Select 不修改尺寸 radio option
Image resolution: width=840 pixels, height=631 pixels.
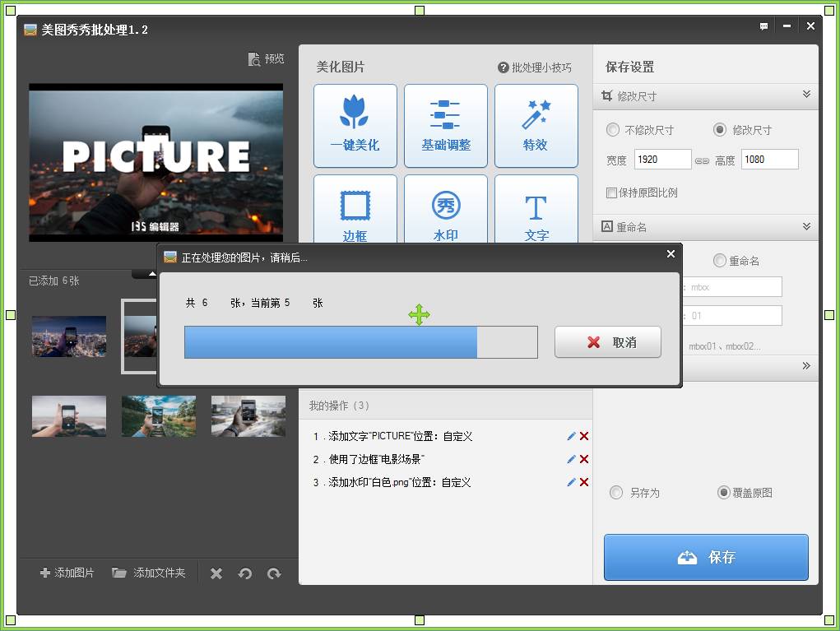tap(613, 130)
